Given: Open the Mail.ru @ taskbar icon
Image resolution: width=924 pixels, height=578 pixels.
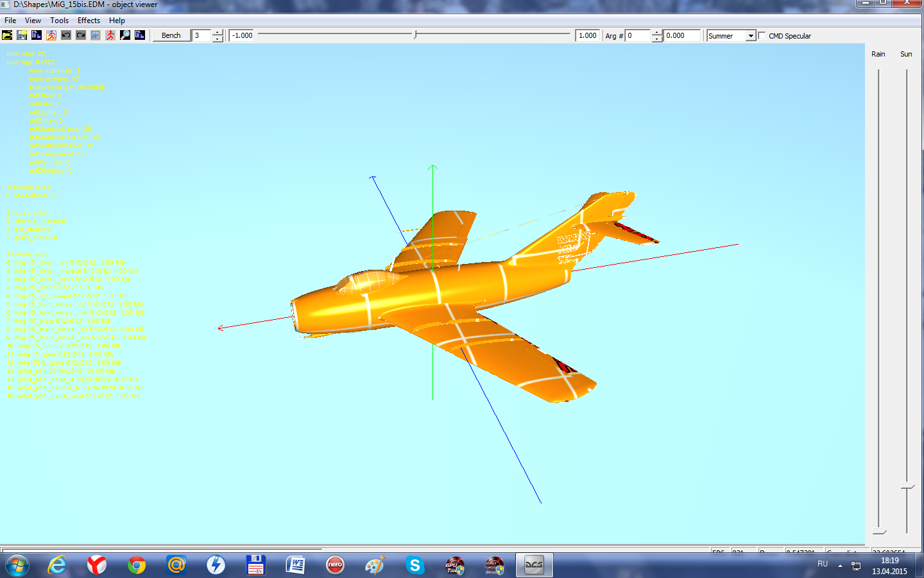Looking at the screenshot, I should [x=176, y=565].
